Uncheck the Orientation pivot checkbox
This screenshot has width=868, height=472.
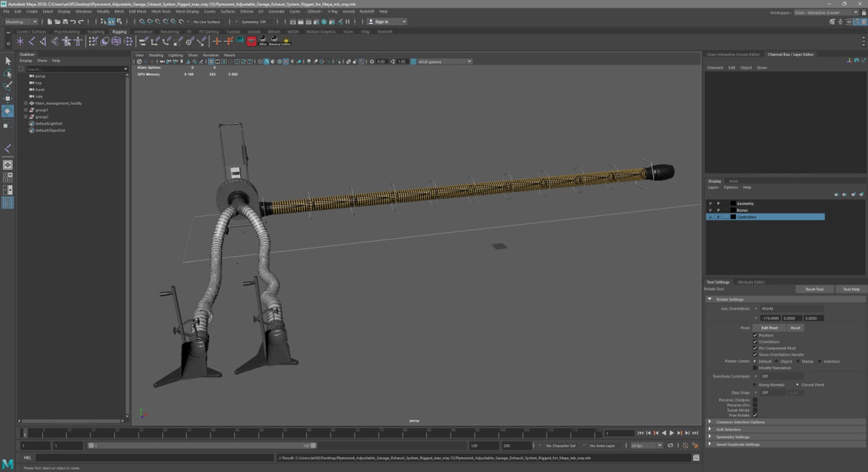(755, 342)
